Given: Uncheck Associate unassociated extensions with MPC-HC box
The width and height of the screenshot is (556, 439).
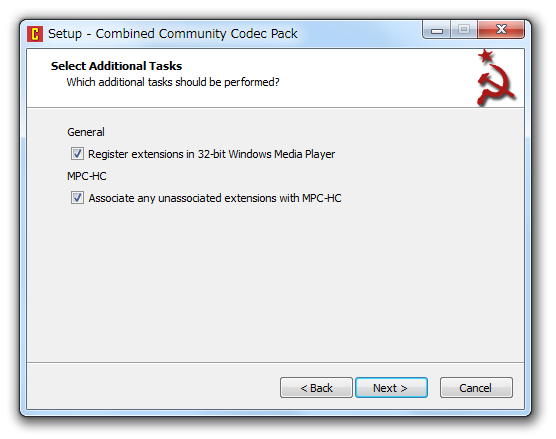Looking at the screenshot, I should click(77, 198).
